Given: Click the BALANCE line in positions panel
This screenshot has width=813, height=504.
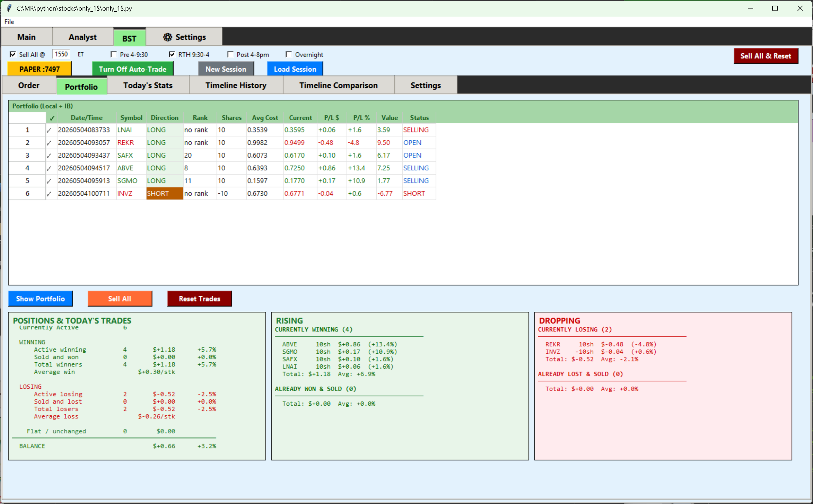Looking at the screenshot, I should [x=118, y=446].
